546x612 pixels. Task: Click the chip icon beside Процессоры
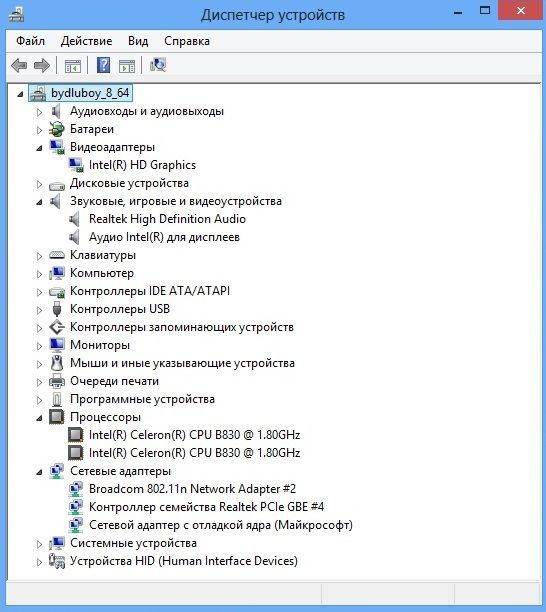(x=57, y=417)
